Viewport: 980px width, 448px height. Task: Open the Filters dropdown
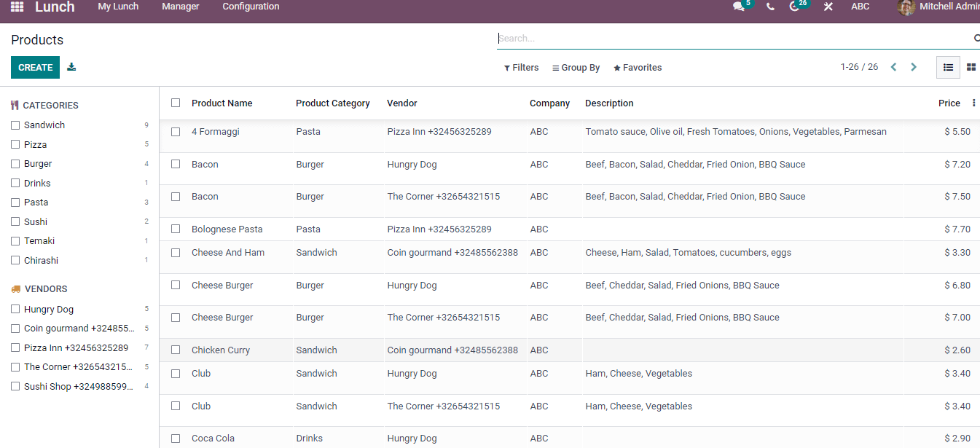point(522,68)
